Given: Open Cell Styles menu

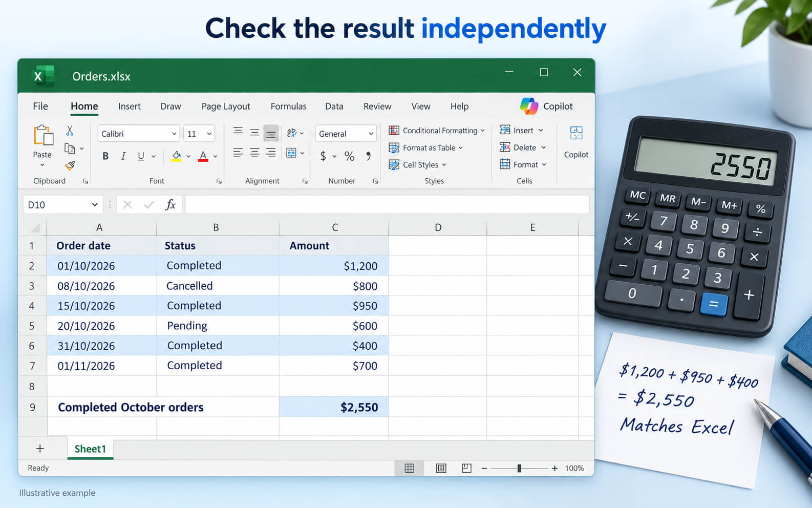Looking at the screenshot, I should [418, 165].
